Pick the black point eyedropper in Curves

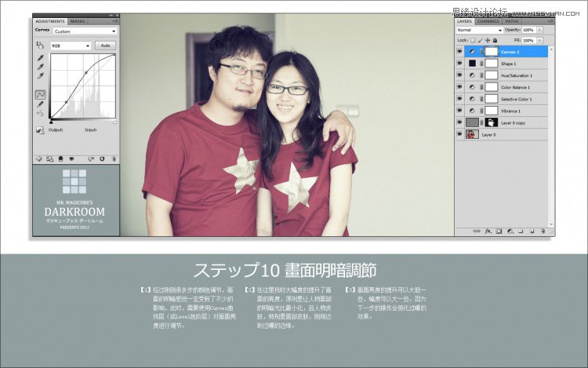click(x=41, y=58)
